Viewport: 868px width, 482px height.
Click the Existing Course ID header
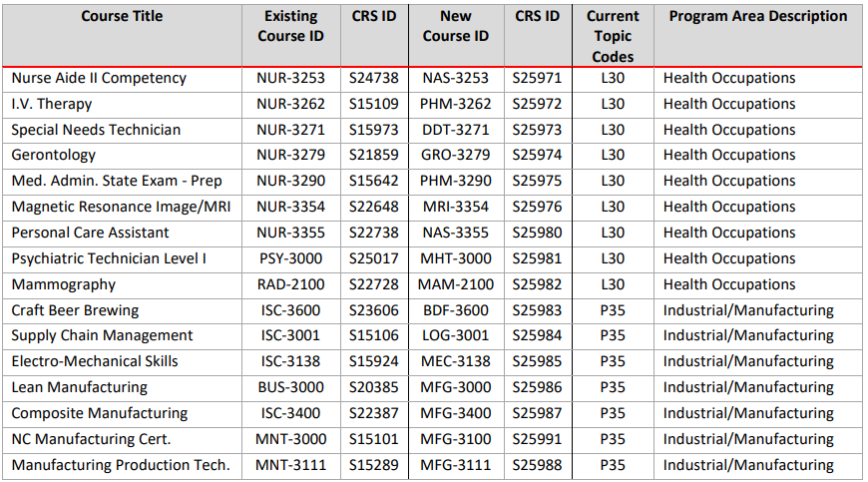[290, 27]
